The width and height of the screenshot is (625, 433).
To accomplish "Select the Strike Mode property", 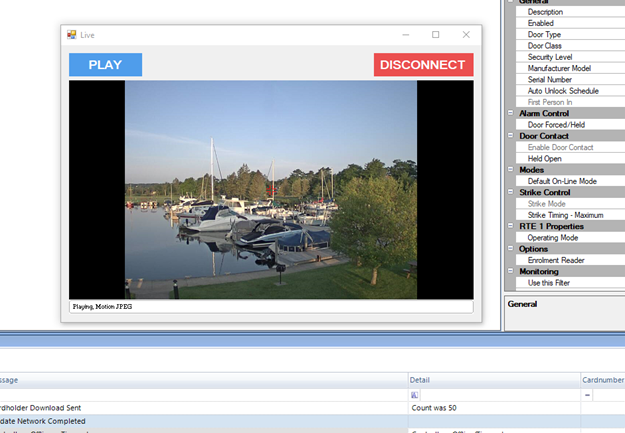I will (x=570, y=204).
